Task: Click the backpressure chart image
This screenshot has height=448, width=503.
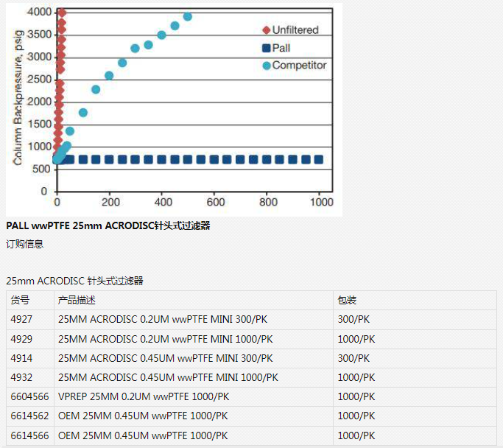Action: pos(174,110)
